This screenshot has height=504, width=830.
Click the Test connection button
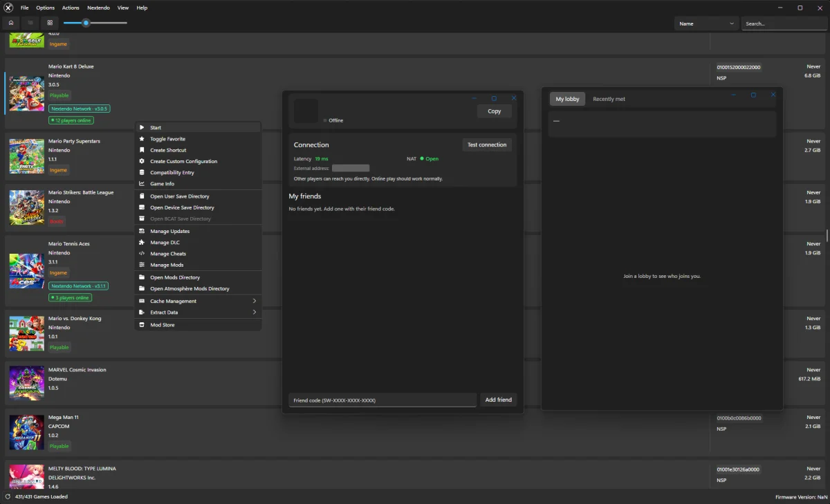click(x=487, y=144)
